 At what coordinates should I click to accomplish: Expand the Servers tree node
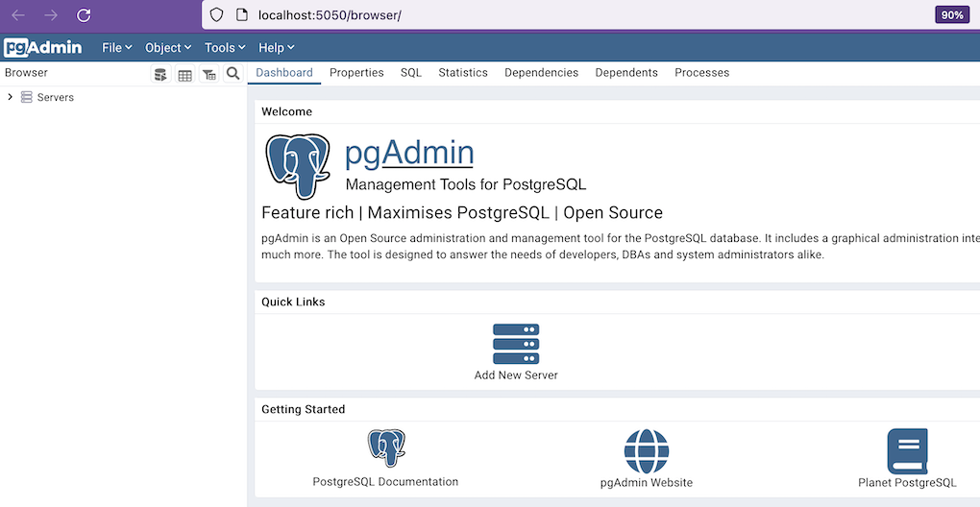pyautogui.click(x=11, y=97)
